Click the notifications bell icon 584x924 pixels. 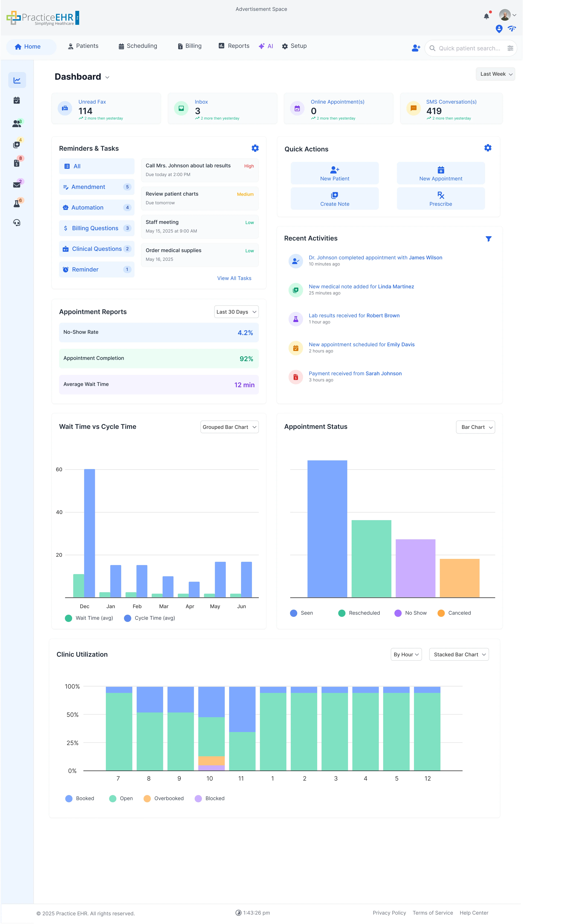pyautogui.click(x=486, y=16)
